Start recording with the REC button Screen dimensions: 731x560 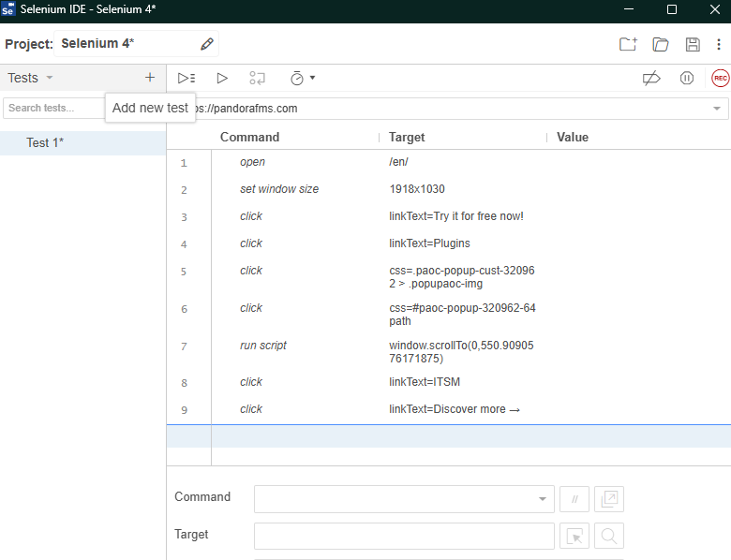tap(721, 78)
